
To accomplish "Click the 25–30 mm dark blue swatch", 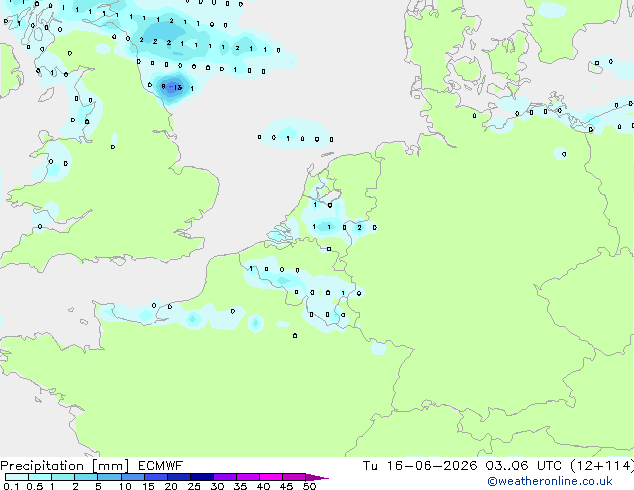I will click(x=202, y=477).
